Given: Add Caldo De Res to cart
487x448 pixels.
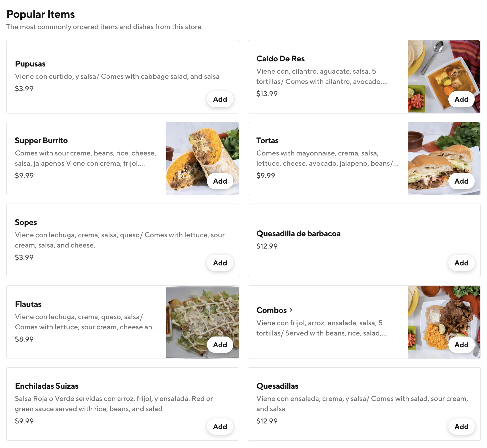Looking at the screenshot, I should coord(461,99).
